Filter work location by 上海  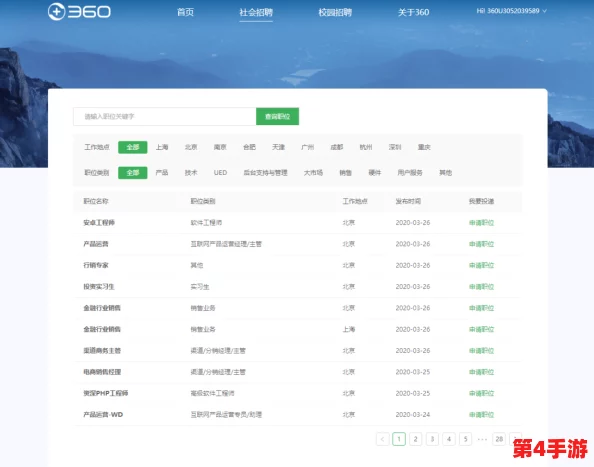click(x=162, y=147)
